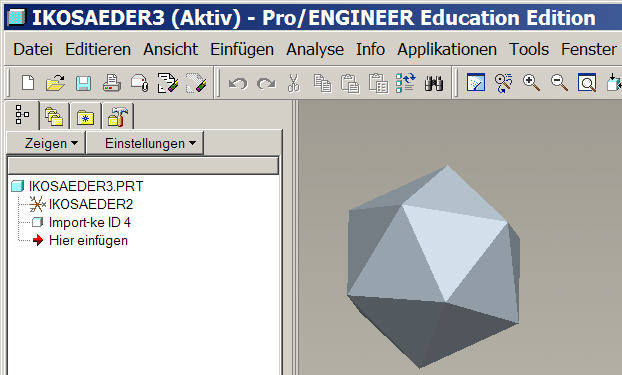Click the Zoom out magnifier icon
The width and height of the screenshot is (622, 375).
coord(559,83)
